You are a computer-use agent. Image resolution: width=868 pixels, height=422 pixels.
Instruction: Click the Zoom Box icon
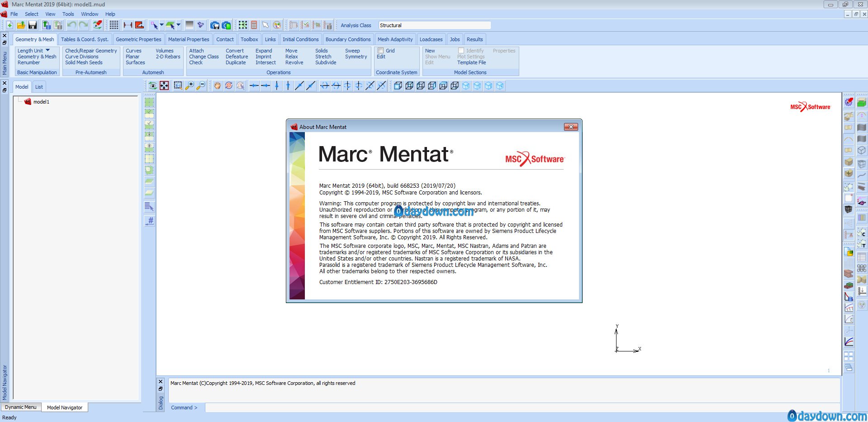178,85
